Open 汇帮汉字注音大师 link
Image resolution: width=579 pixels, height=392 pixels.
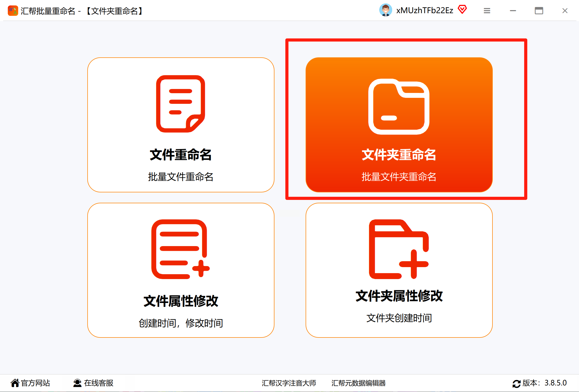(289, 383)
